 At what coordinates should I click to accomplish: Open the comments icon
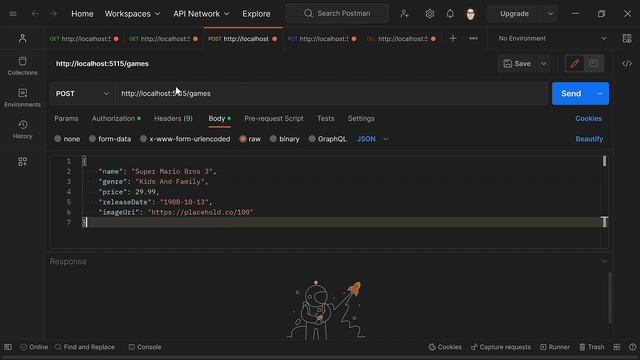[x=593, y=63]
